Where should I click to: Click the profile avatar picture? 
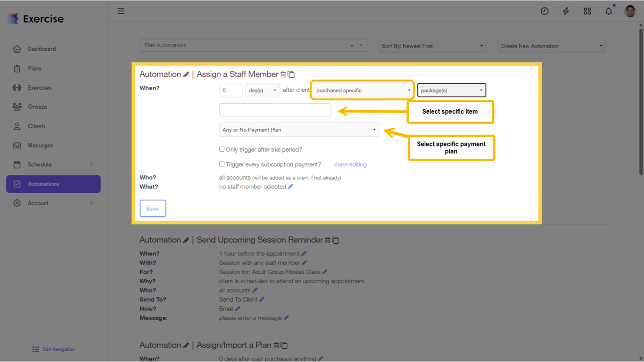point(630,10)
